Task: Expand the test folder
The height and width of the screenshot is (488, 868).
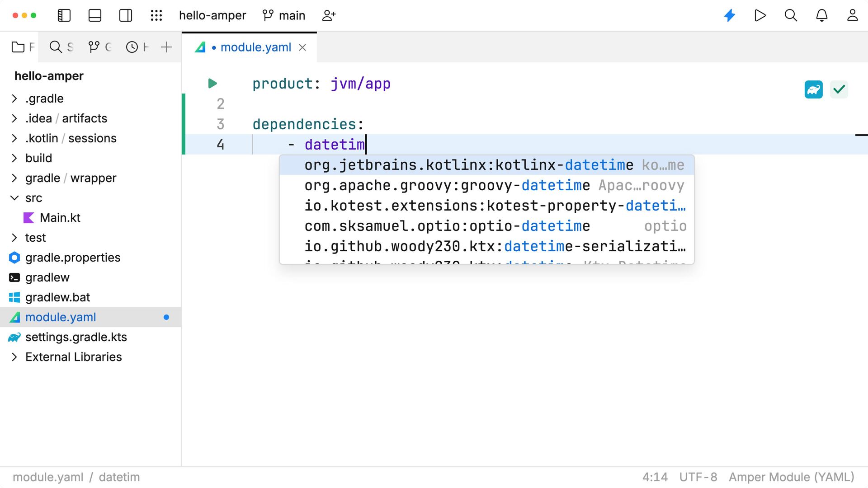Action: tap(14, 238)
